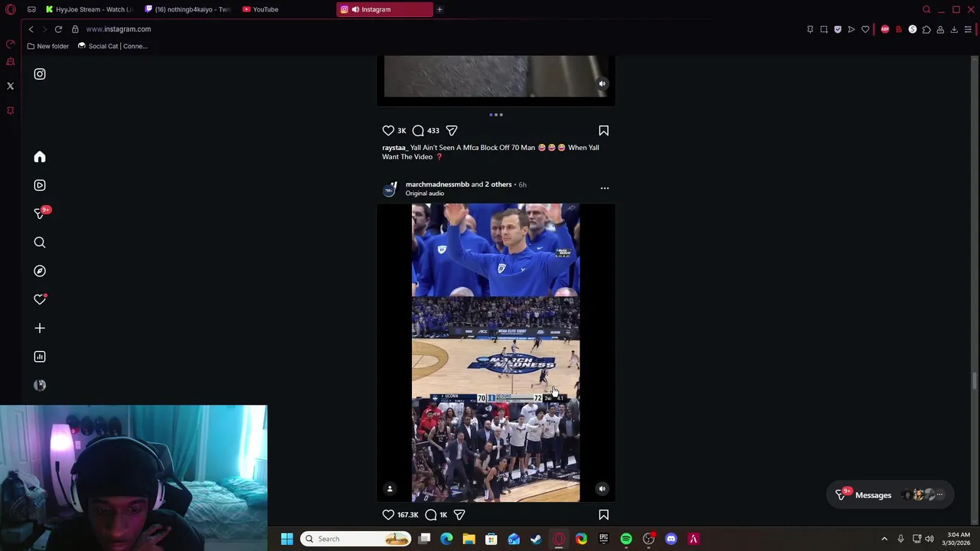Image resolution: width=980 pixels, height=551 pixels.
Task: Open the marchmadnessmbb profile picture
Action: coord(390,189)
